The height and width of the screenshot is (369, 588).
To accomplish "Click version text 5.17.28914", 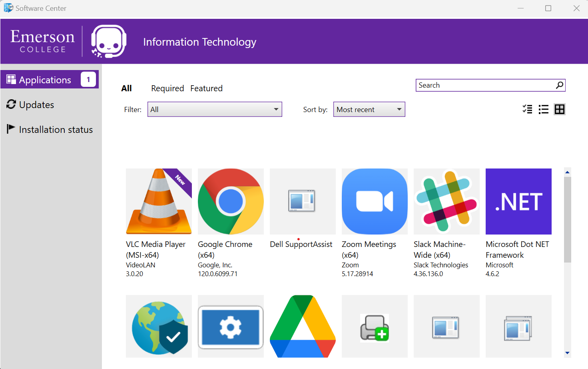I will click(357, 274).
